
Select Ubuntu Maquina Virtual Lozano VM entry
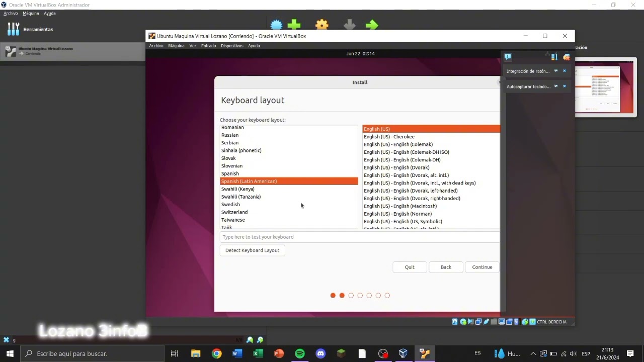73,51
